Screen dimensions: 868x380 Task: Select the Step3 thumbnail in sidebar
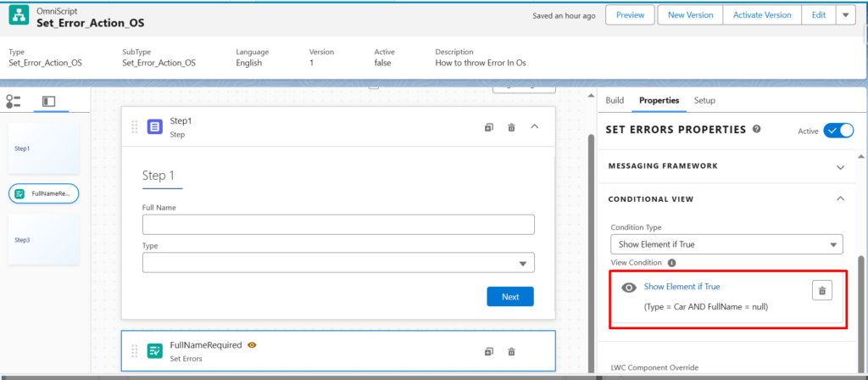[x=44, y=240]
